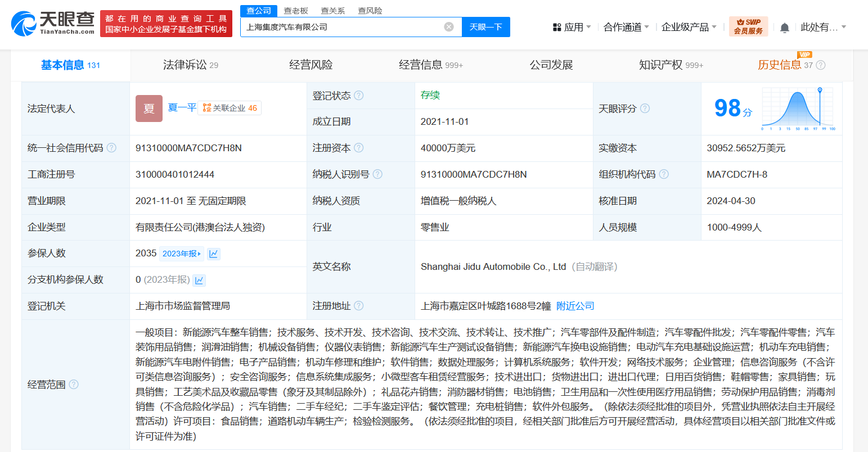
Task: Click the TianYanCha logo
Action: coord(53,23)
